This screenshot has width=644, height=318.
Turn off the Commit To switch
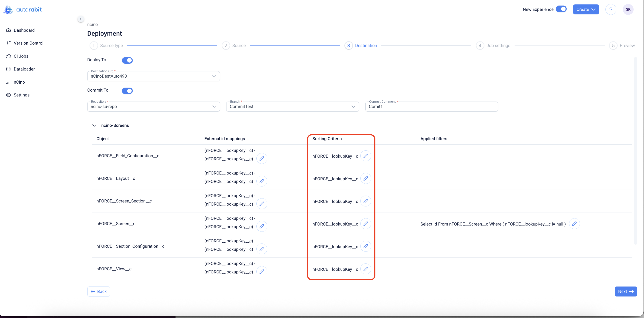[x=127, y=90]
